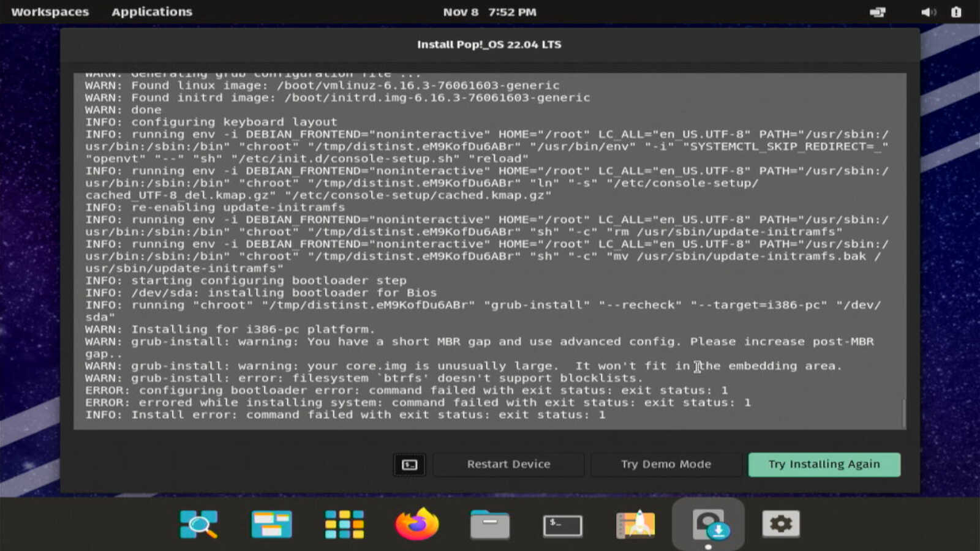
Task: Click the 'short MBR gap' warning line
Action: coord(480,348)
